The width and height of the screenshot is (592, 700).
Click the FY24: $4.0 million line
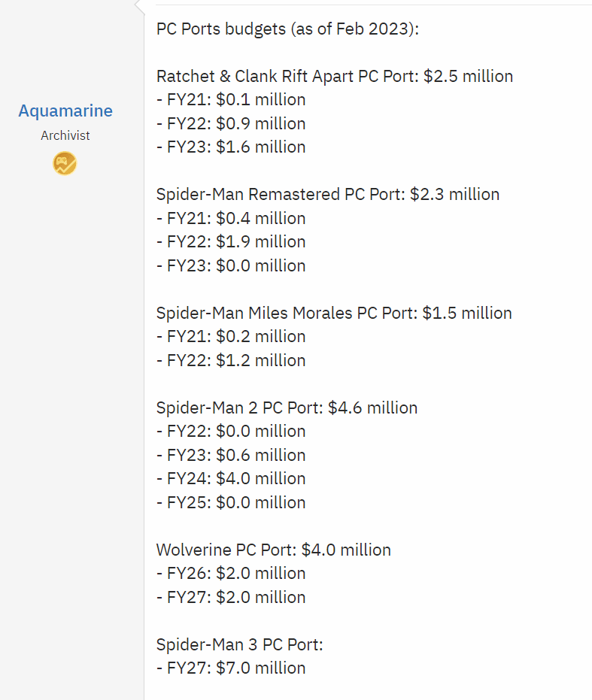[x=231, y=478]
